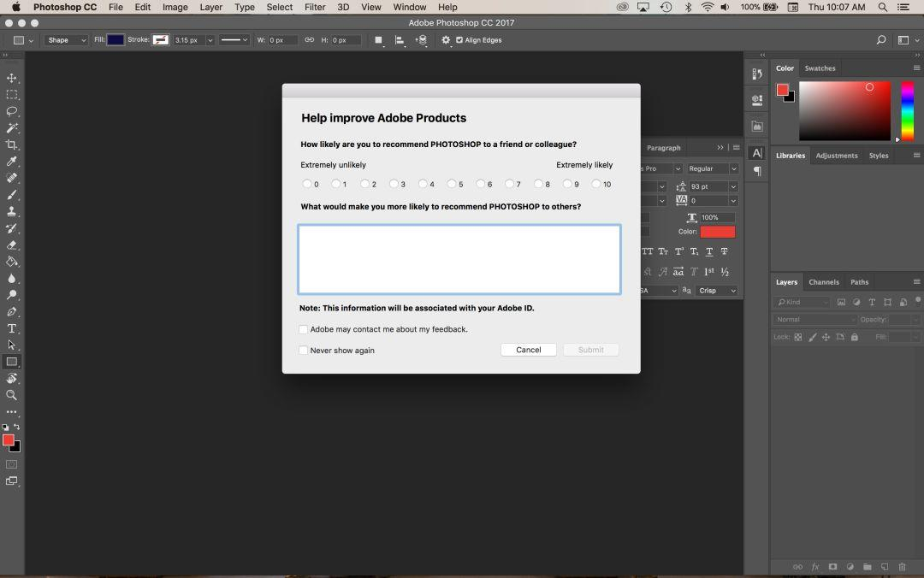Select the Healing Brush tool
This screenshot has width=924, height=578.
[x=11, y=178]
